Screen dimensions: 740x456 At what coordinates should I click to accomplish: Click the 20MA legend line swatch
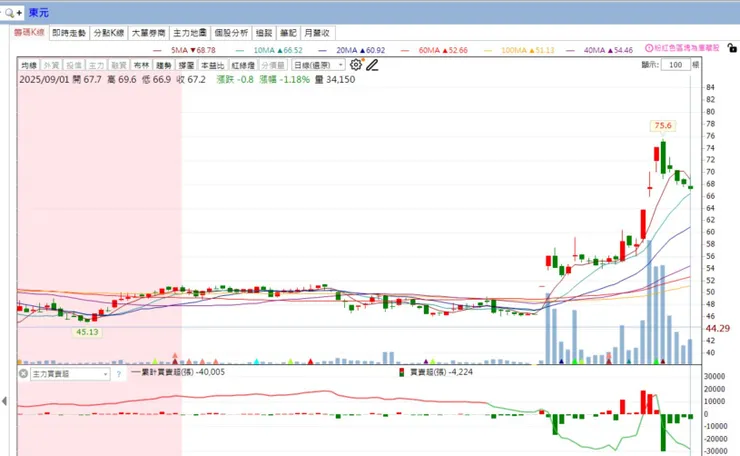click(x=322, y=50)
